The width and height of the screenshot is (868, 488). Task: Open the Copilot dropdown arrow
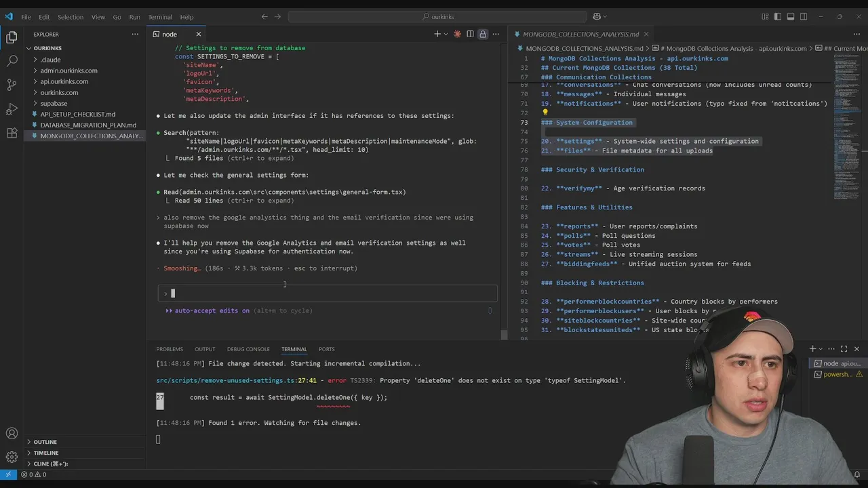[605, 16]
